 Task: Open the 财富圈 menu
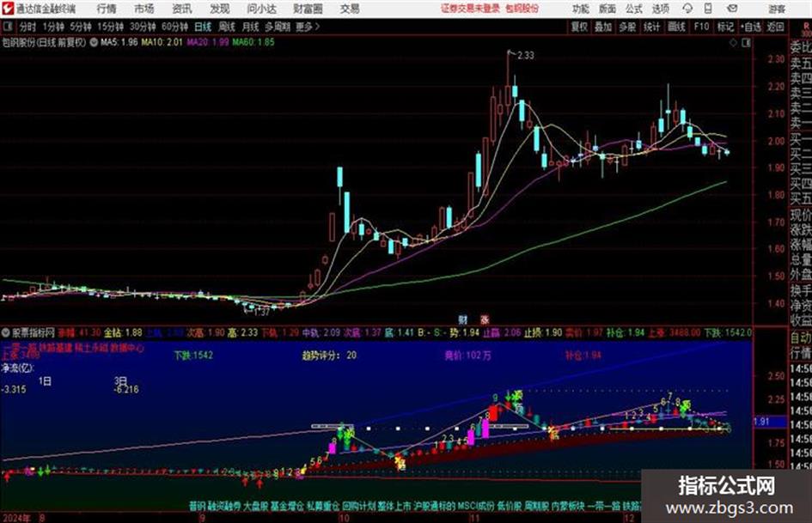[308, 9]
